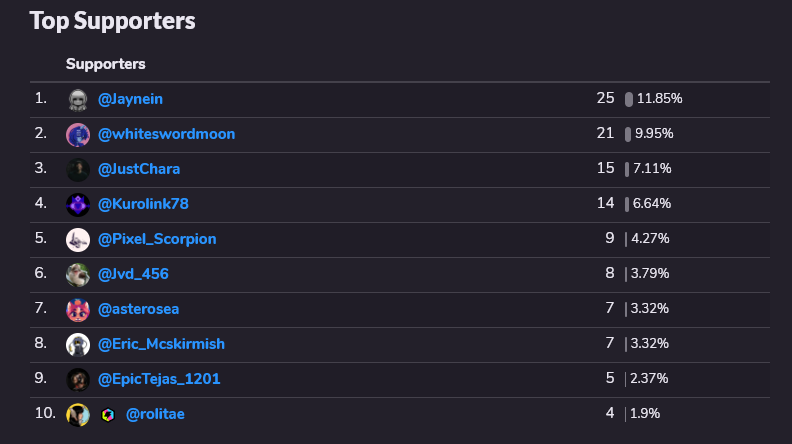The width and height of the screenshot is (792, 444).
Task: Open the @Jaynein profile link
Action: [130, 99]
